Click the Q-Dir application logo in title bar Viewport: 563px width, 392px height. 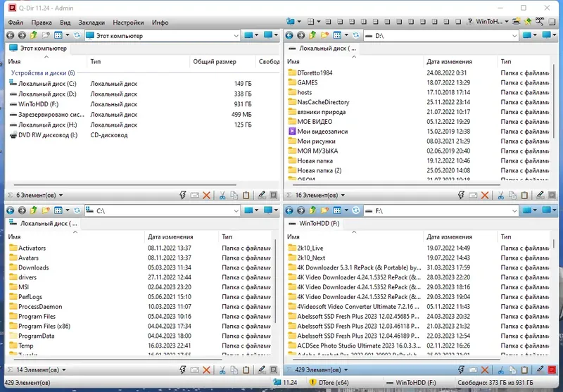click(x=12, y=8)
